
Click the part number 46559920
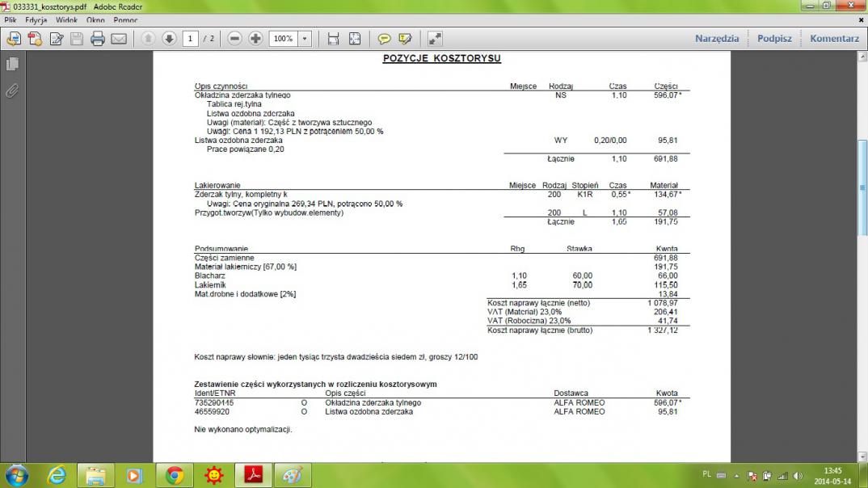[212, 411]
